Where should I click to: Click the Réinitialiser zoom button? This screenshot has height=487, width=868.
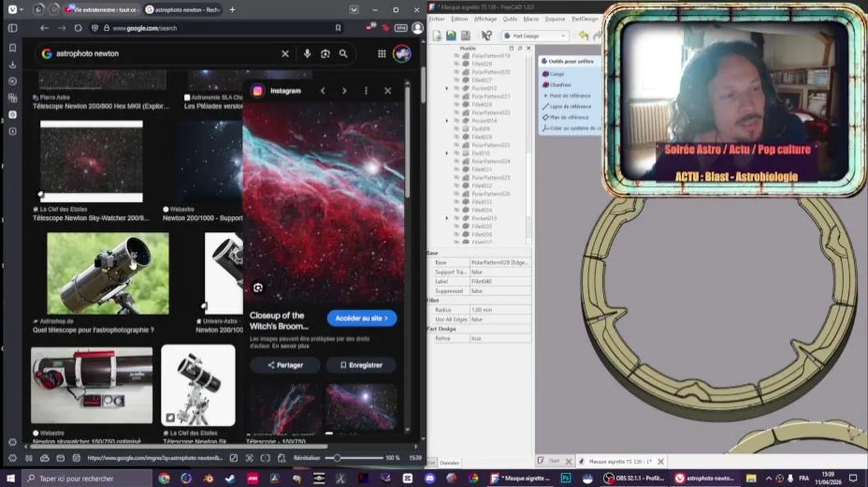[306, 458]
